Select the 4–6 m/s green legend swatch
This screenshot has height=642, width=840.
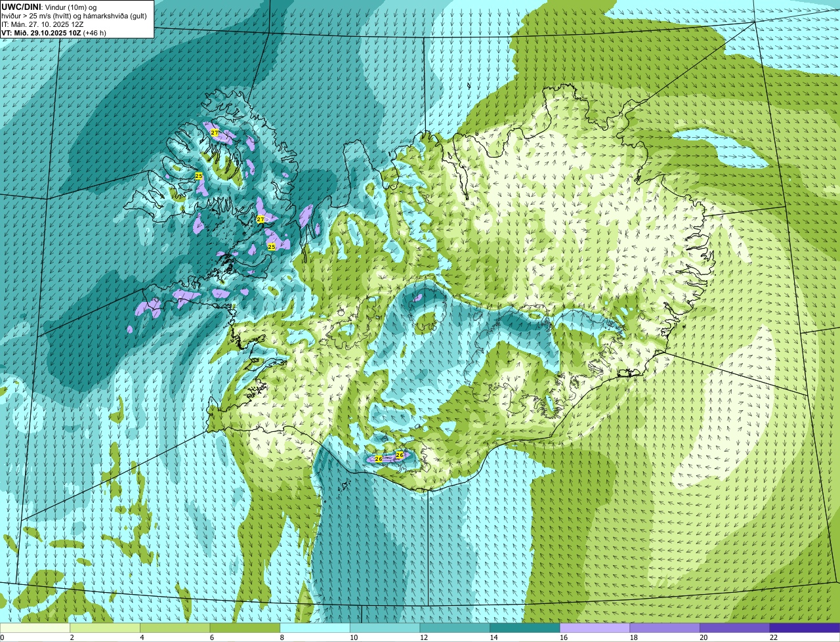175,628
